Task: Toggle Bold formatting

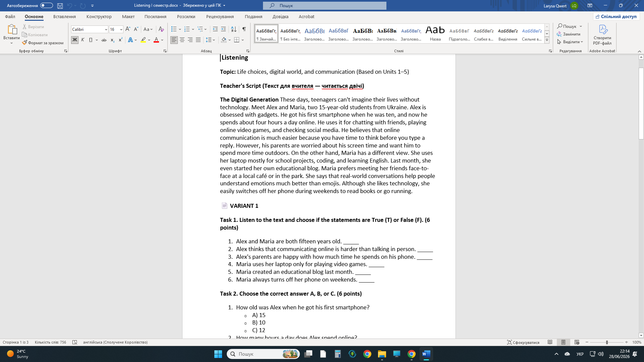Action: pyautogui.click(x=74, y=40)
